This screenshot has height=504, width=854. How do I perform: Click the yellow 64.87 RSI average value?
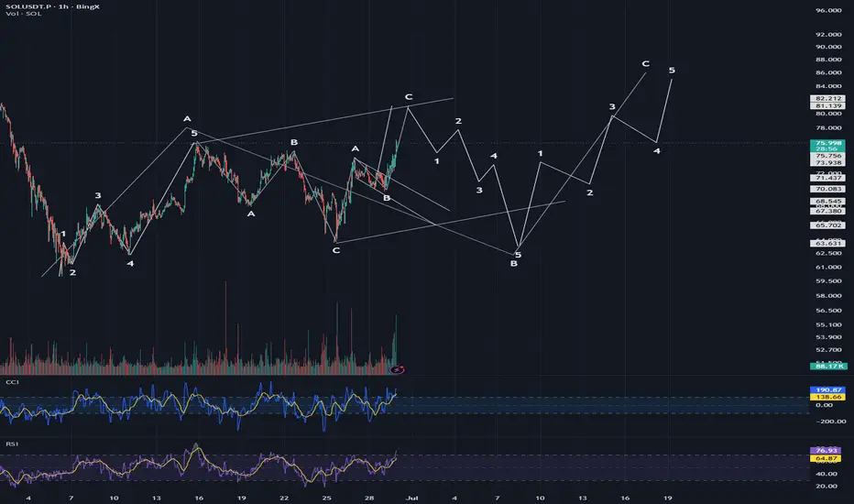point(827,459)
